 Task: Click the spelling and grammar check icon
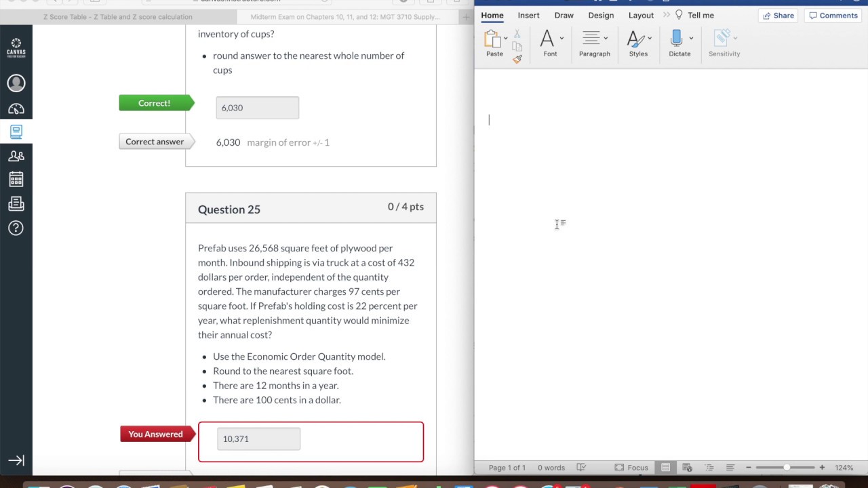pyautogui.click(x=581, y=468)
